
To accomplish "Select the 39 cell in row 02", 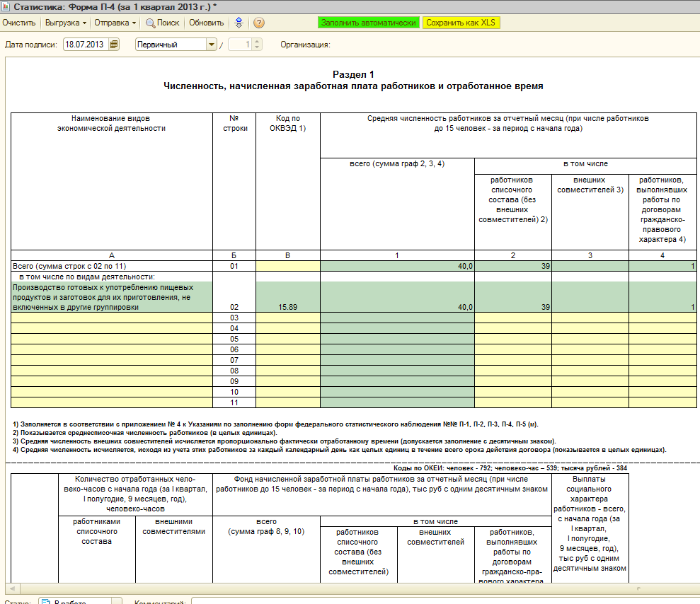I will point(513,297).
